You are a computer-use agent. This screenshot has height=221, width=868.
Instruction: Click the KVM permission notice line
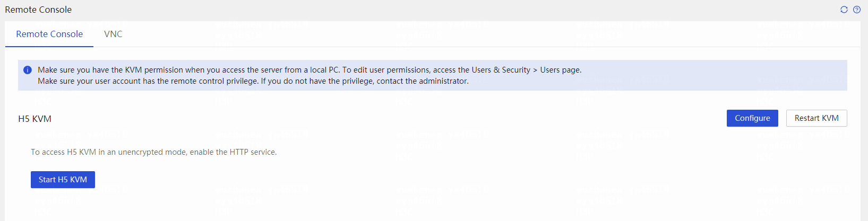click(310, 70)
